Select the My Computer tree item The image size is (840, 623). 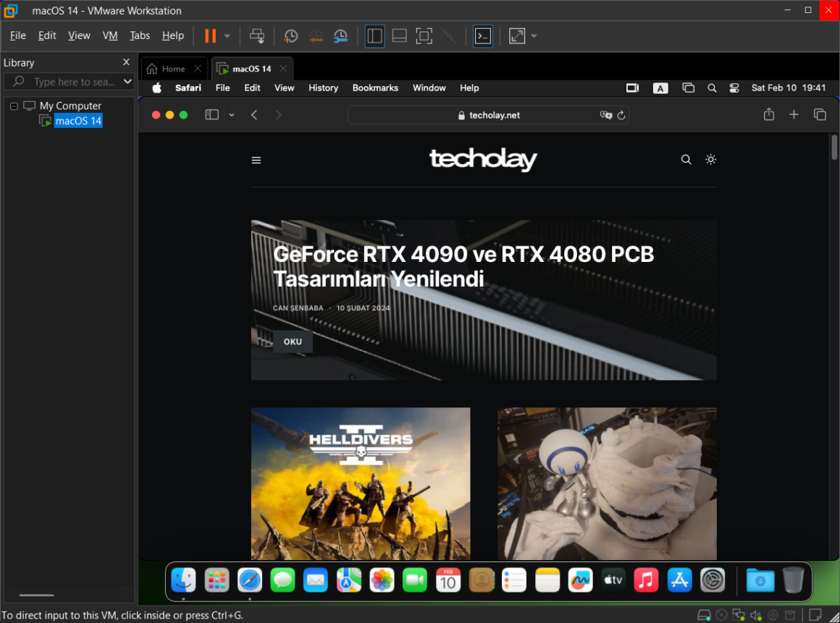(70, 106)
